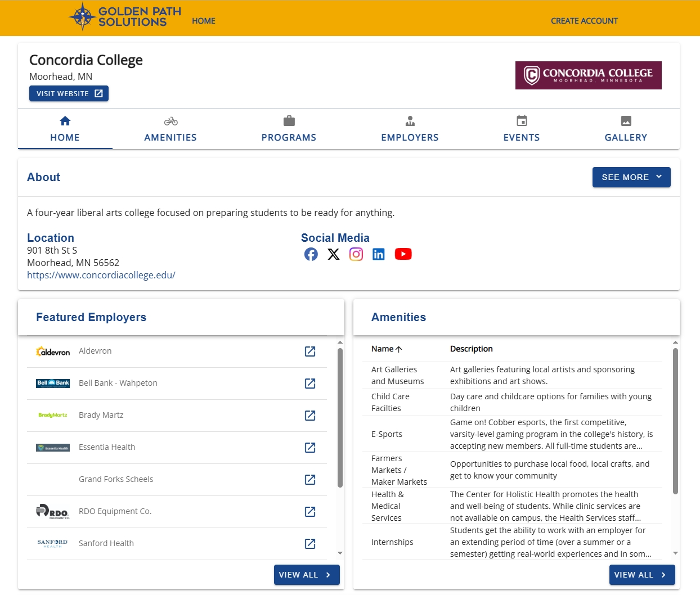Click the Sanford Health logo image

tap(53, 543)
